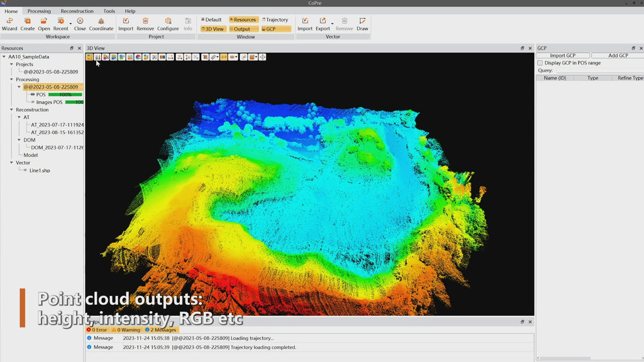The width and height of the screenshot is (644, 362).
Task: Click the Coordinate tool icon
Action: pyautogui.click(x=101, y=21)
